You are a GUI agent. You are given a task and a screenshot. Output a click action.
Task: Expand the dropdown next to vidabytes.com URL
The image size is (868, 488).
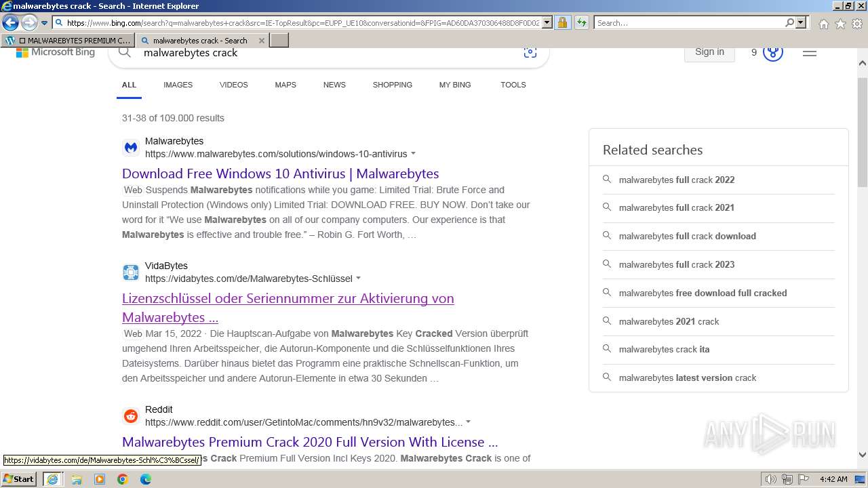359,279
